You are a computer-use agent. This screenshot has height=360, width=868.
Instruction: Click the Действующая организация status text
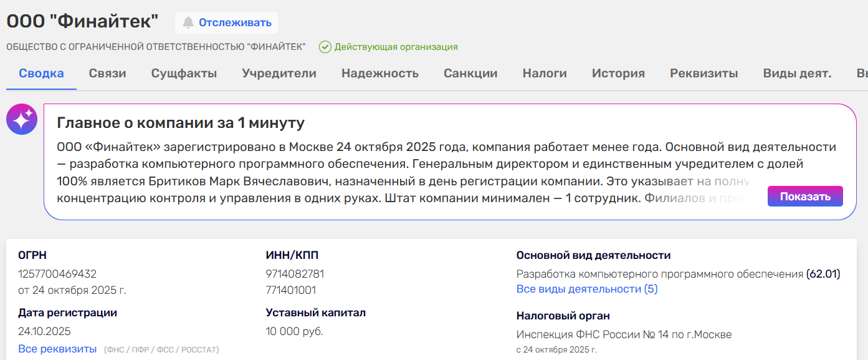396,47
